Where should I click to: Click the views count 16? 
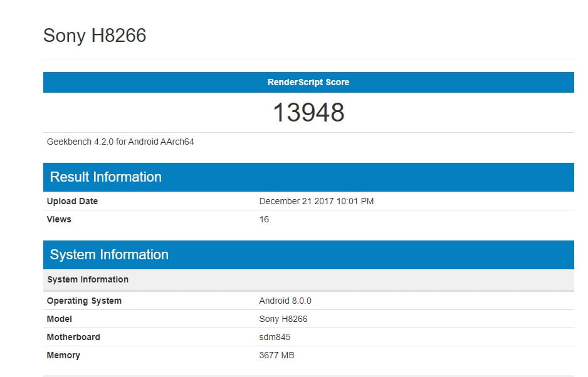click(264, 219)
